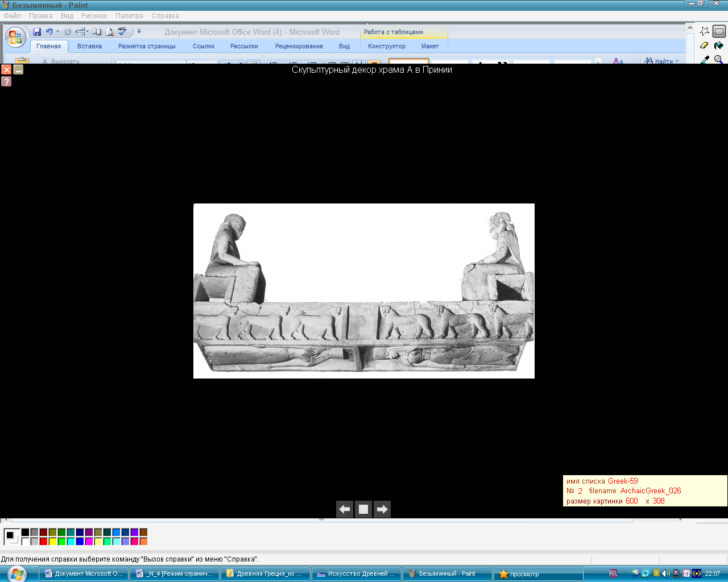This screenshot has width=728, height=582.
Task: Open the Вид menu in Paint
Action: pos(67,16)
